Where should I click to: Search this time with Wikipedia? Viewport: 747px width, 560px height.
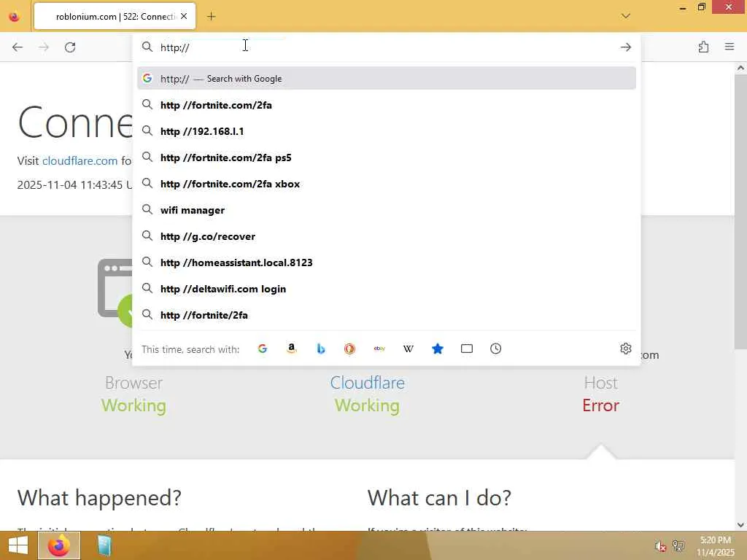[x=409, y=349]
